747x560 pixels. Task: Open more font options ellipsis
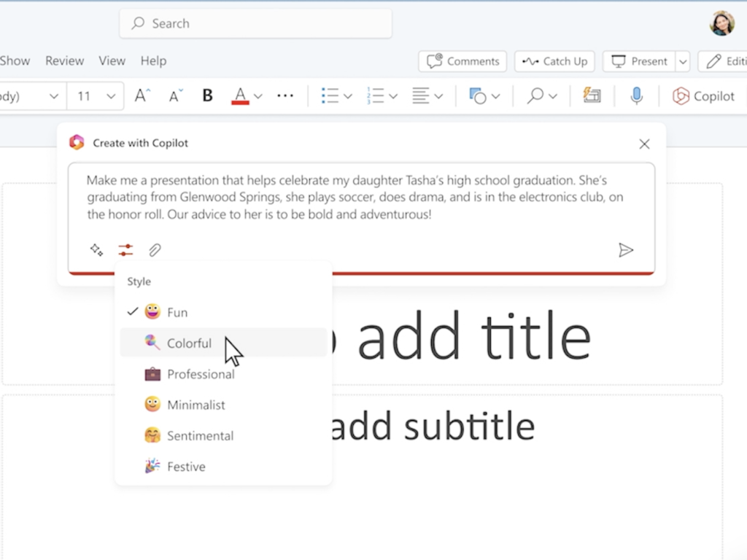pos(285,96)
